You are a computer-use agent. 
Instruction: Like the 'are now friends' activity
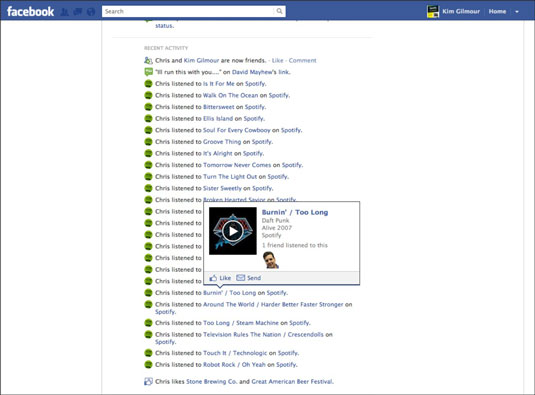pyautogui.click(x=277, y=60)
